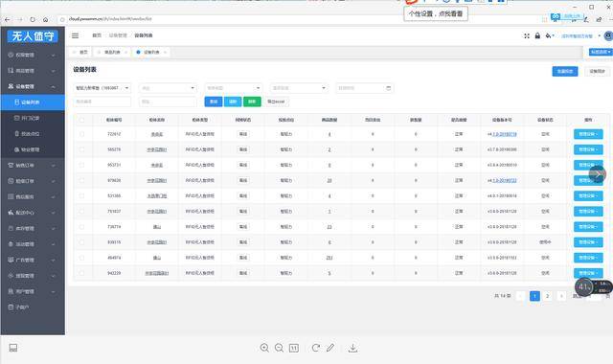The image size is (613, 364).
Task: Click the browser back arrow
Action: [7, 19]
